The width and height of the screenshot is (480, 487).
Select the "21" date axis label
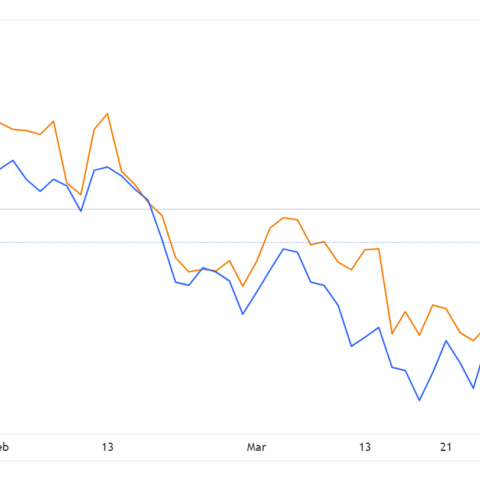(446, 447)
